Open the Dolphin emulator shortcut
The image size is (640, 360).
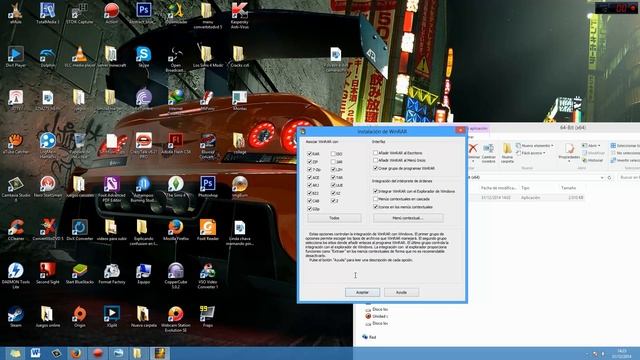(47, 56)
